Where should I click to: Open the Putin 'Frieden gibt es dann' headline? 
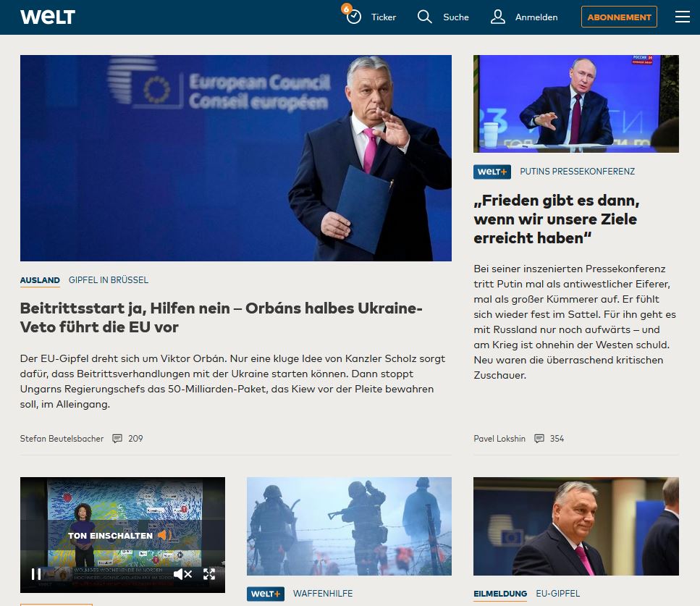point(556,219)
